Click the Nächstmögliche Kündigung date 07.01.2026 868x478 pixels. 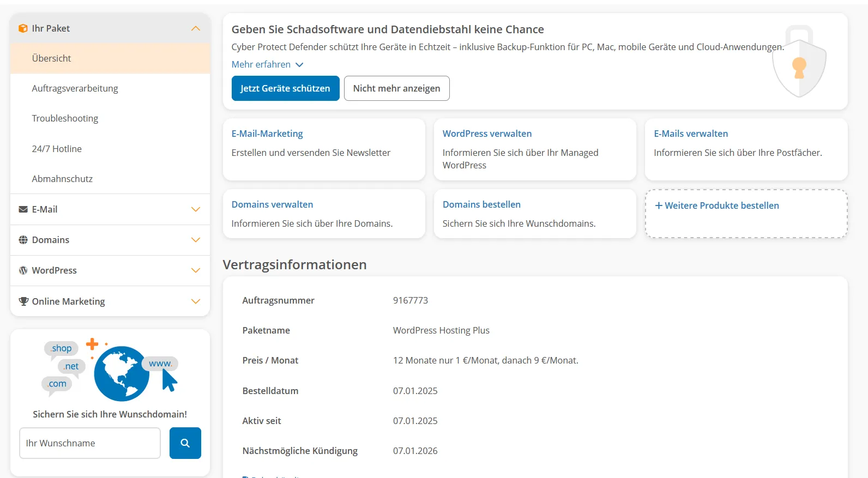[415, 451]
